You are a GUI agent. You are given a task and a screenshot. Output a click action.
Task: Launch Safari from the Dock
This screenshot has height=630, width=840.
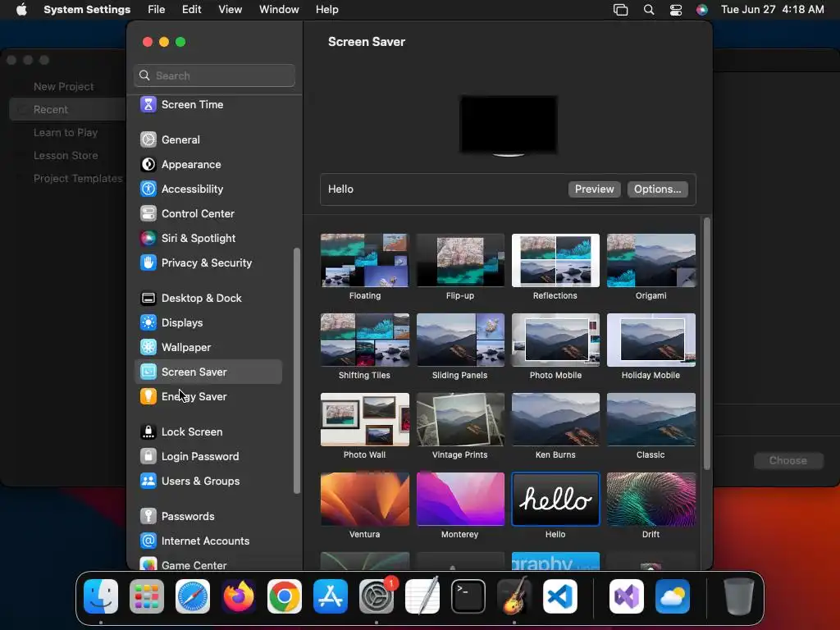pyautogui.click(x=193, y=596)
